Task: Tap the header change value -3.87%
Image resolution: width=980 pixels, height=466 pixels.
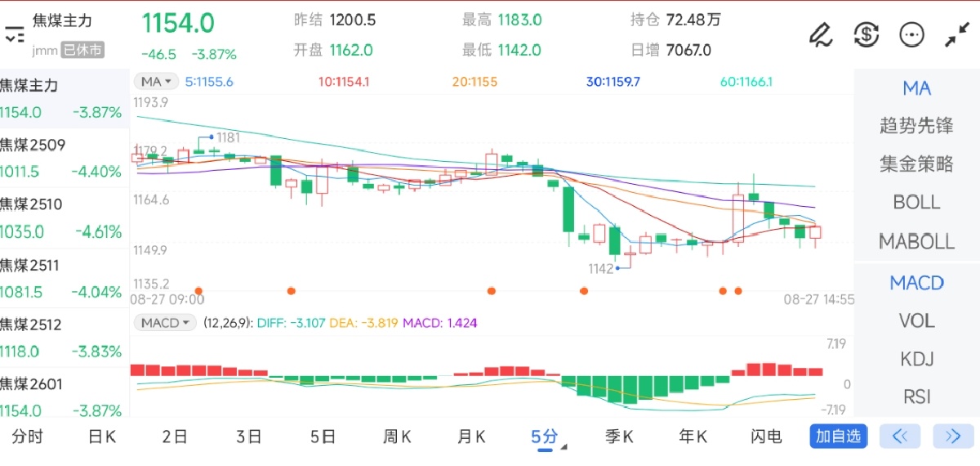Action: coord(214,55)
